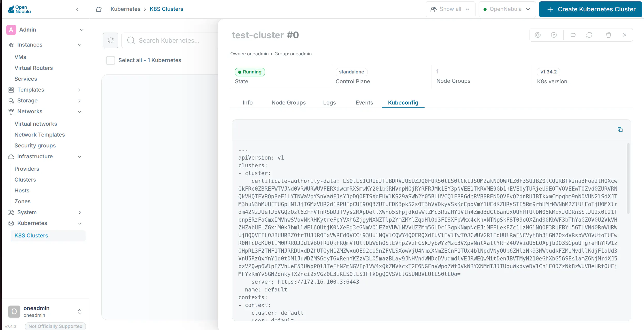Open Services in the sidebar

tap(26, 79)
